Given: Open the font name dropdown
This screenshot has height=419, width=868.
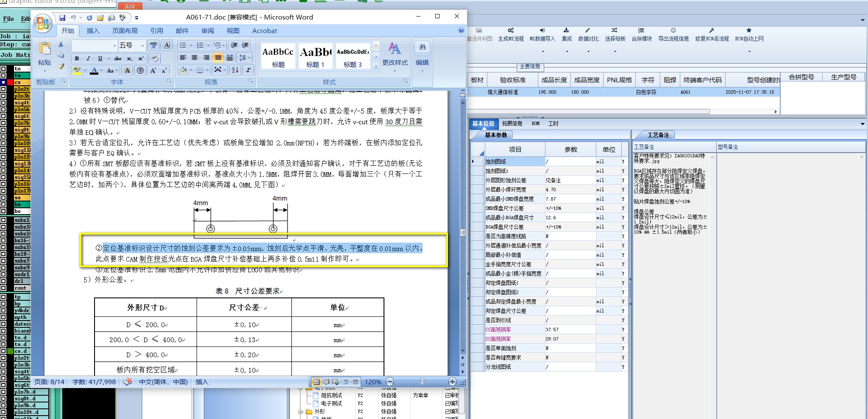Looking at the screenshot, I should [114, 45].
